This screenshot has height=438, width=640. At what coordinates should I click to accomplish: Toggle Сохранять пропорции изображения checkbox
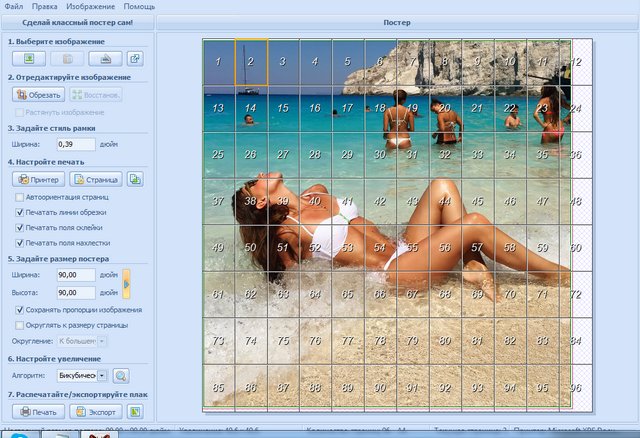point(19,310)
